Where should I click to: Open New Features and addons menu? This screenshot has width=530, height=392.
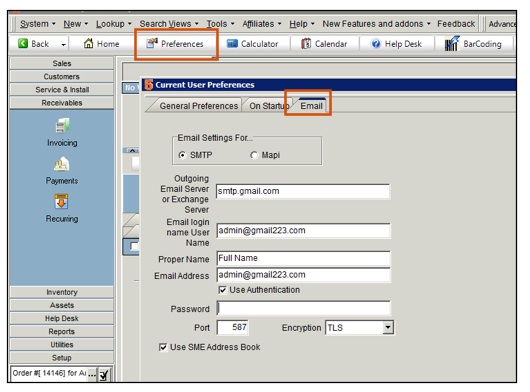[376, 24]
